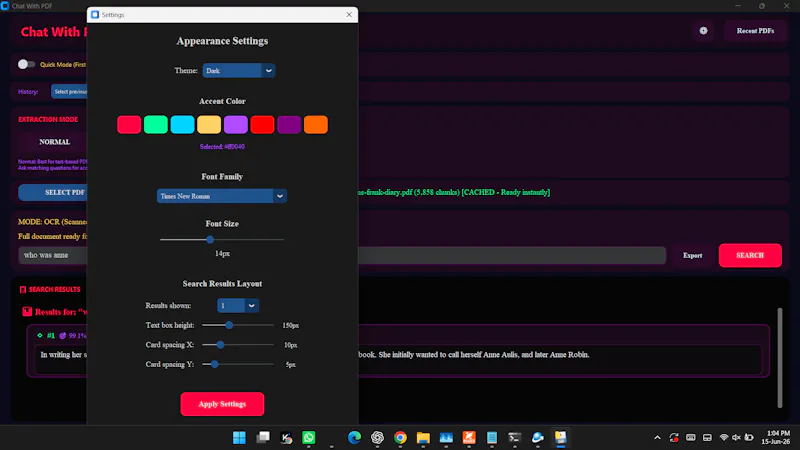Screen dimensions: 800x450
Task: Open the Theme dropdown set to Dark
Action: [239, 70]
